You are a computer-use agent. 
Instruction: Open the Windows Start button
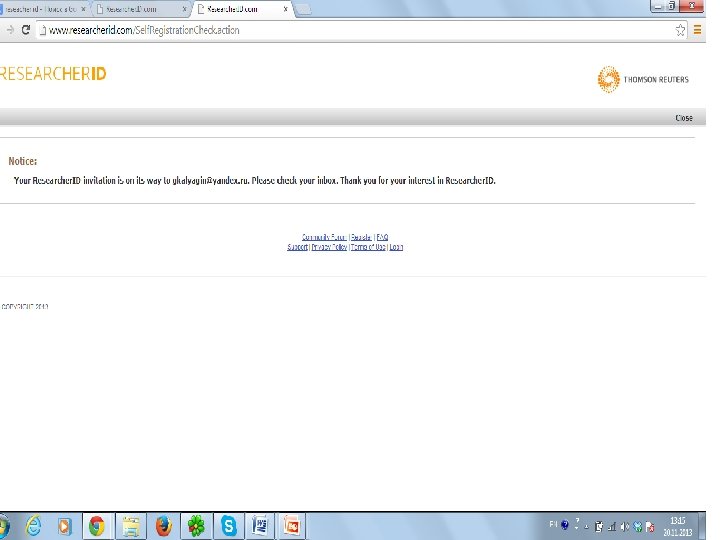[4, 526]
